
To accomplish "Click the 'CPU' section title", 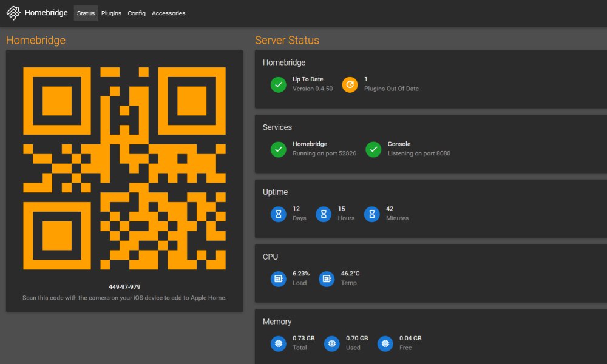I will pyautogui.click(x=270, y=257).
